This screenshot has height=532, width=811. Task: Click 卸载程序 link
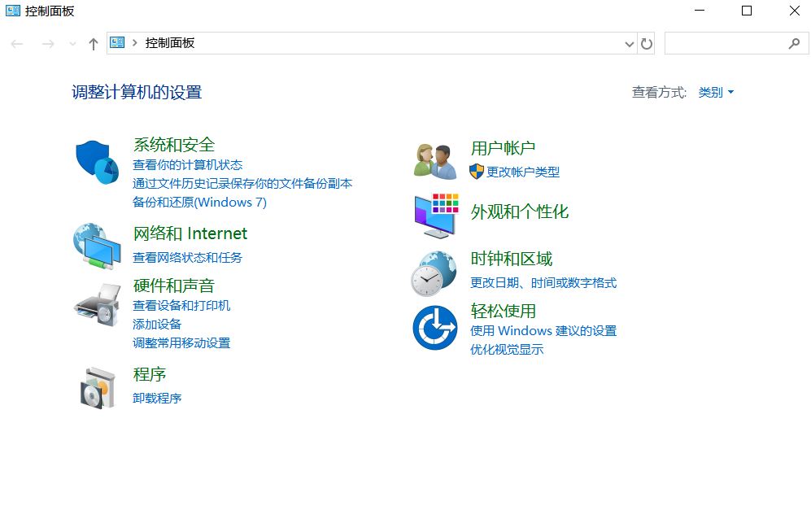pyautogui.click(x=157, y=398)
